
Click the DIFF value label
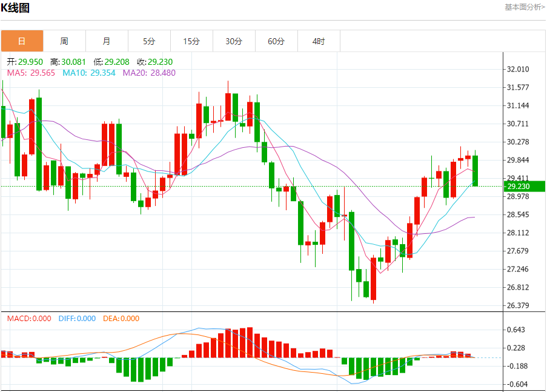click(x=77, y=318)
